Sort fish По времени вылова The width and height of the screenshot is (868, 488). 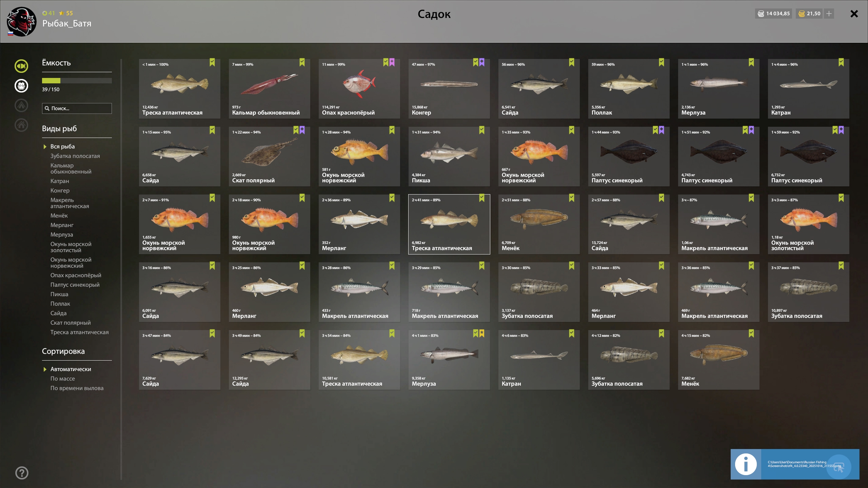pyautogui.click(x=77, y=388)
